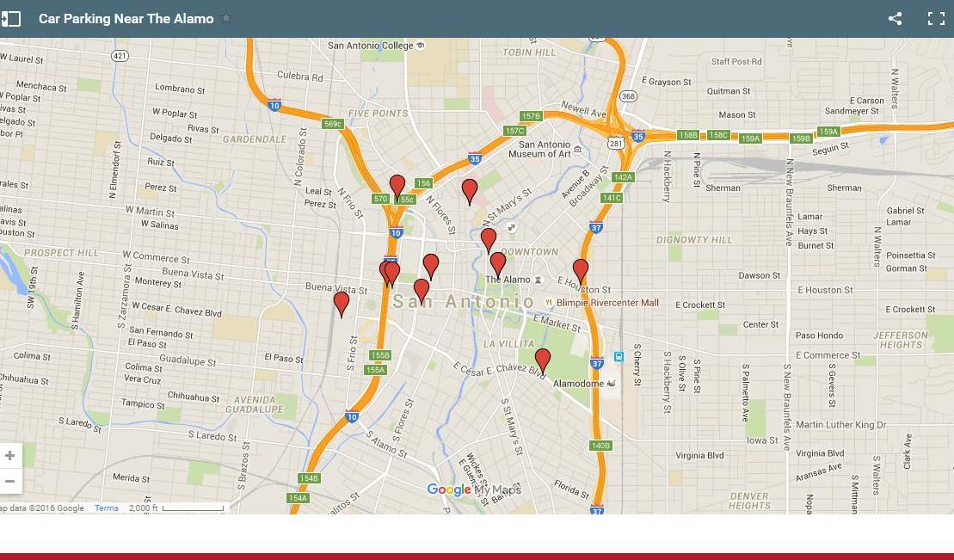Star the Car Parking Near The Alamo map
Image resolution: width=954 pixels, height=560 pixels.
[226, 18]
